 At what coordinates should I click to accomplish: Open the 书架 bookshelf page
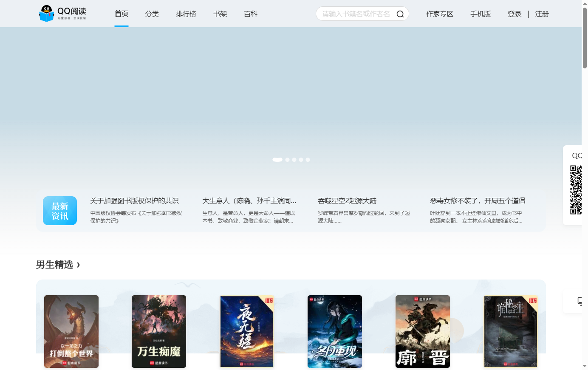click(x=220, y=14)
